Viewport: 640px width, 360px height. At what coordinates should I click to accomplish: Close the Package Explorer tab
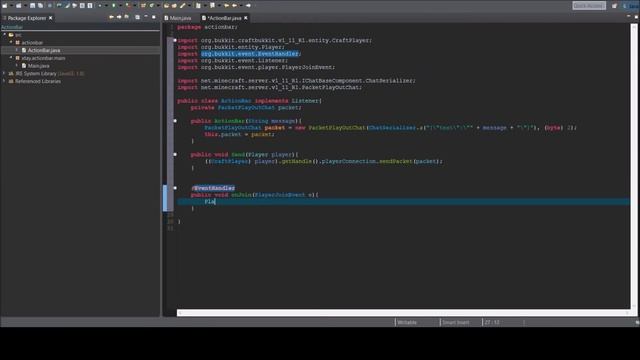[x=51, y=18]
